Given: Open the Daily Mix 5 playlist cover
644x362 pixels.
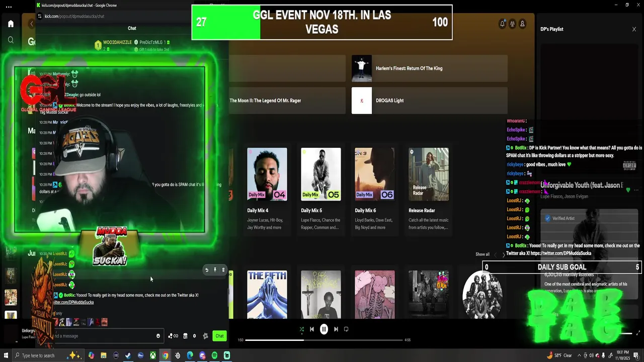Looking at the screenshot, I should (321, 174).
